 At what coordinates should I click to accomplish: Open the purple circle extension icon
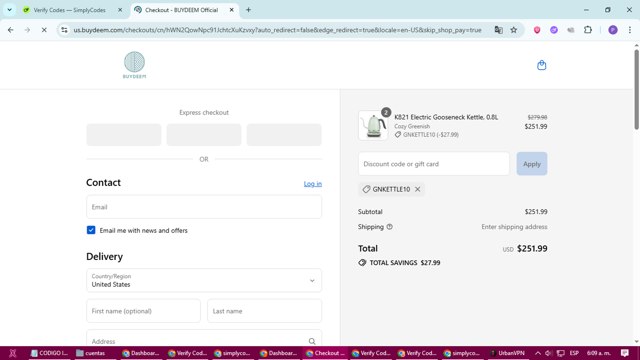tap(553, 30)
